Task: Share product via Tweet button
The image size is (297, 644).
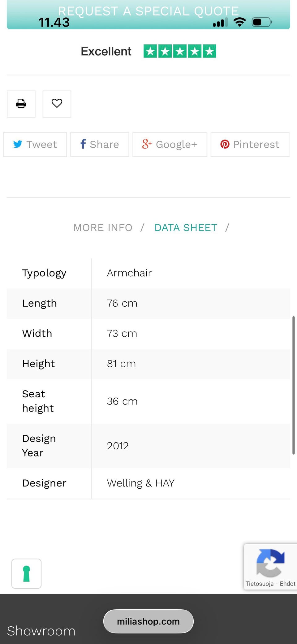Action: pyautogui.click(x=35, y=145)
